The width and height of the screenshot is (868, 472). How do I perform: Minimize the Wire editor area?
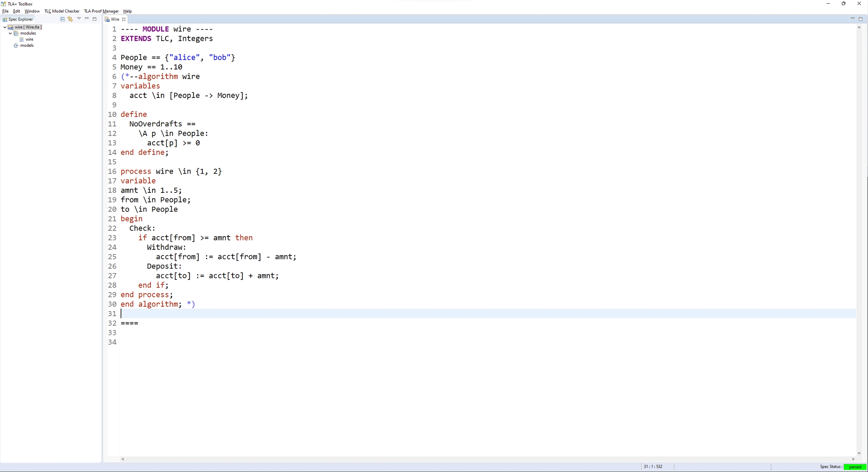[853, 18]
